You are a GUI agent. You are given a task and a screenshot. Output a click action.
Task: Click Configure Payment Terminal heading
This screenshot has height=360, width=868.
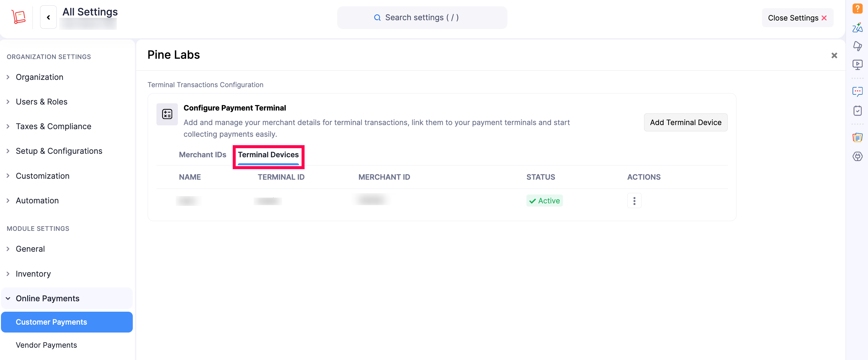pos(235,108)
